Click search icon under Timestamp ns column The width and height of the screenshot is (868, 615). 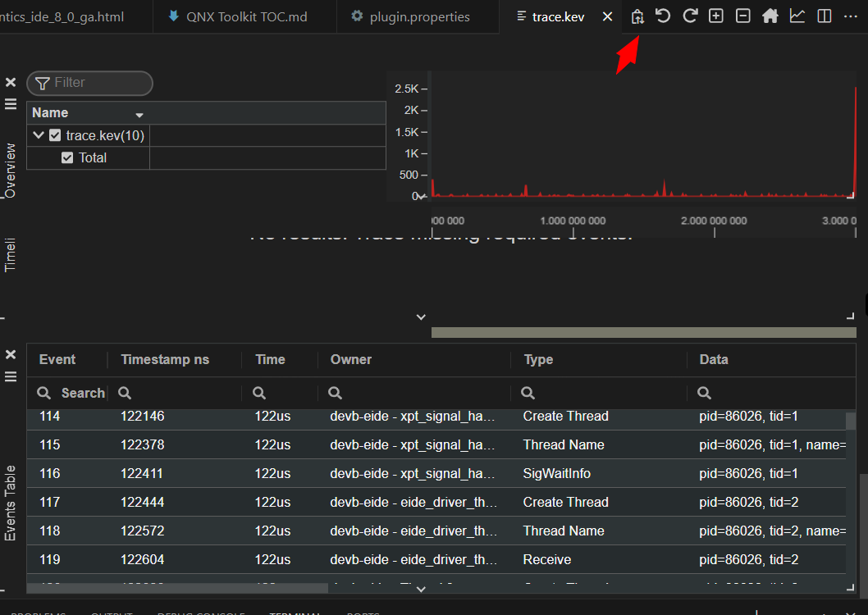tap(125, 393)
